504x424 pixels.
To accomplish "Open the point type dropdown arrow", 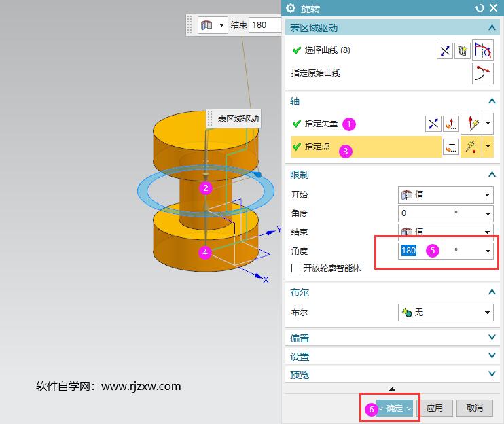I will pyautogui.click(x=488, y=147).
